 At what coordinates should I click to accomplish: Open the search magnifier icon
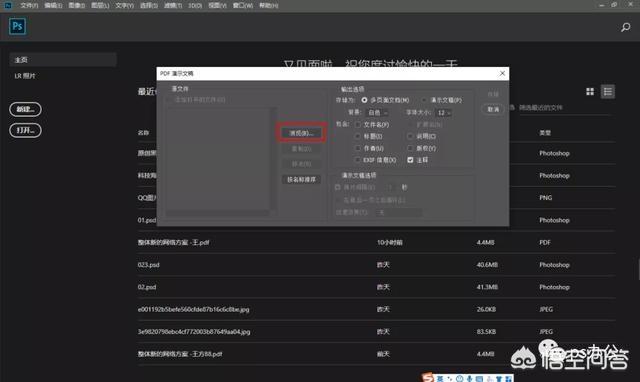point(625,27)
